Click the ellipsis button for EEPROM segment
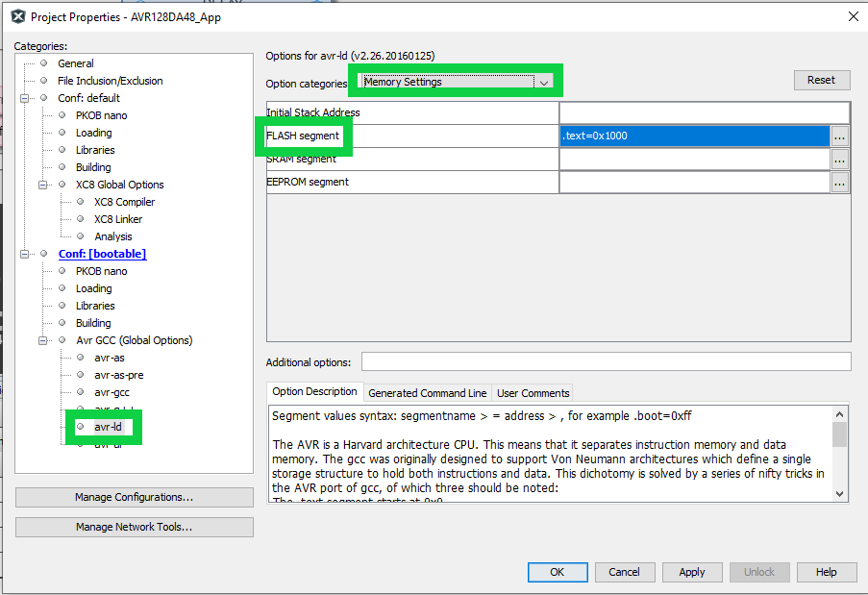Screen dimensions: 868x595 (840, 183)
